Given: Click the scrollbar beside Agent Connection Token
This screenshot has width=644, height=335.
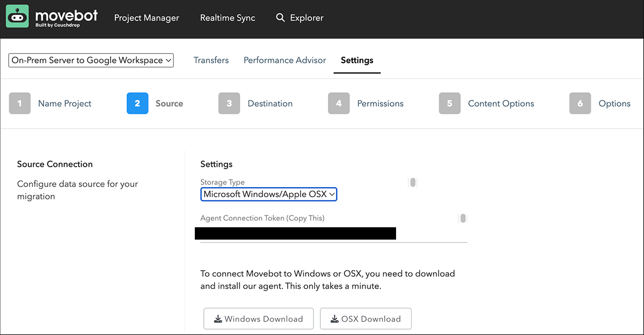Looking at the screenshot, I should click(x=463, y=218).
